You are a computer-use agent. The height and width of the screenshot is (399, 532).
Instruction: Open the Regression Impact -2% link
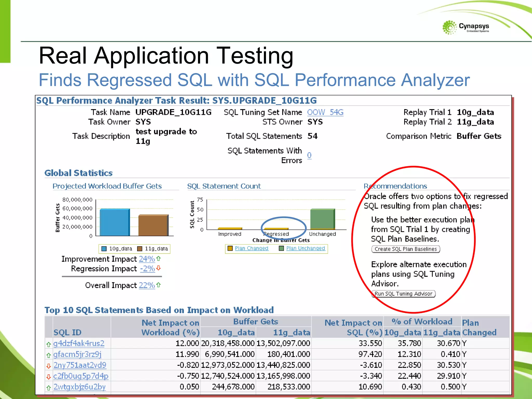[148, 269]
